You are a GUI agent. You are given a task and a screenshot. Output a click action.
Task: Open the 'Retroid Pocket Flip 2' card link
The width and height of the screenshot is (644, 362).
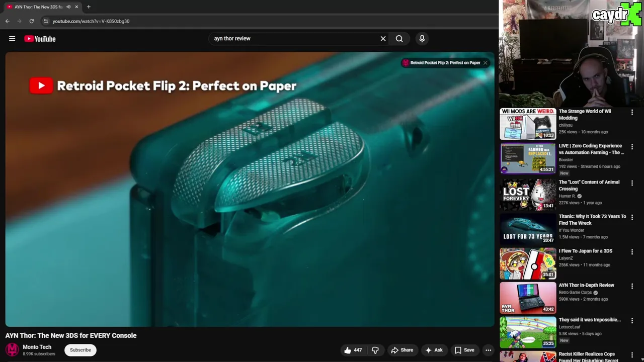point(445,63)
